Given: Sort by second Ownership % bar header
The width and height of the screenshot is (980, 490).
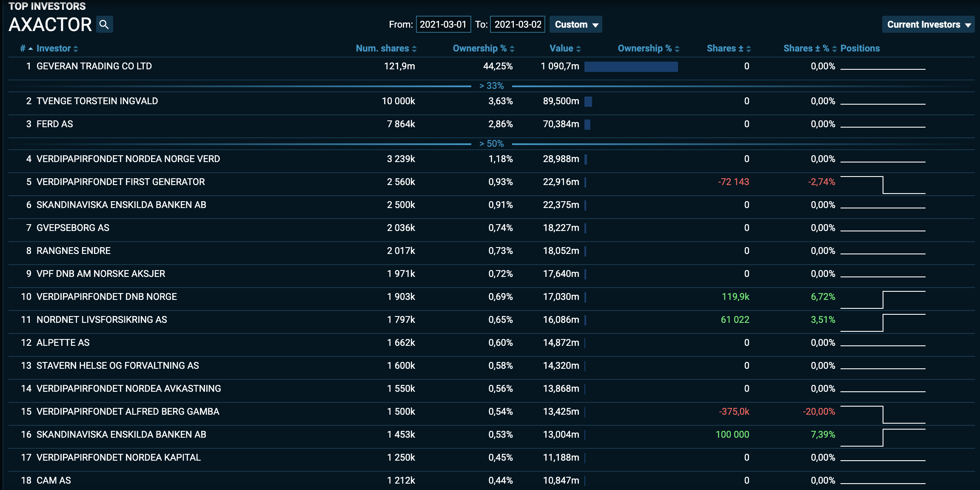Looking at the screenshot, I should 645,48.
